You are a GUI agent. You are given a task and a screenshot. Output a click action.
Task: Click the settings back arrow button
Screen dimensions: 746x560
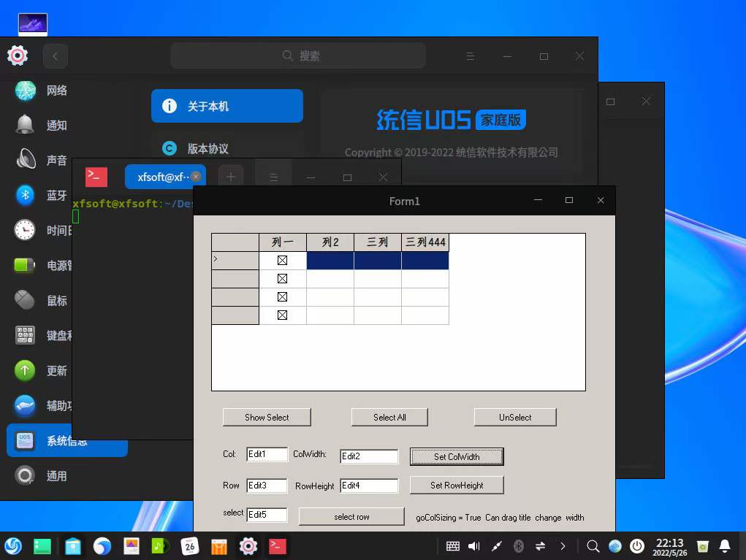pyautogui.click(x=56, y=56)
